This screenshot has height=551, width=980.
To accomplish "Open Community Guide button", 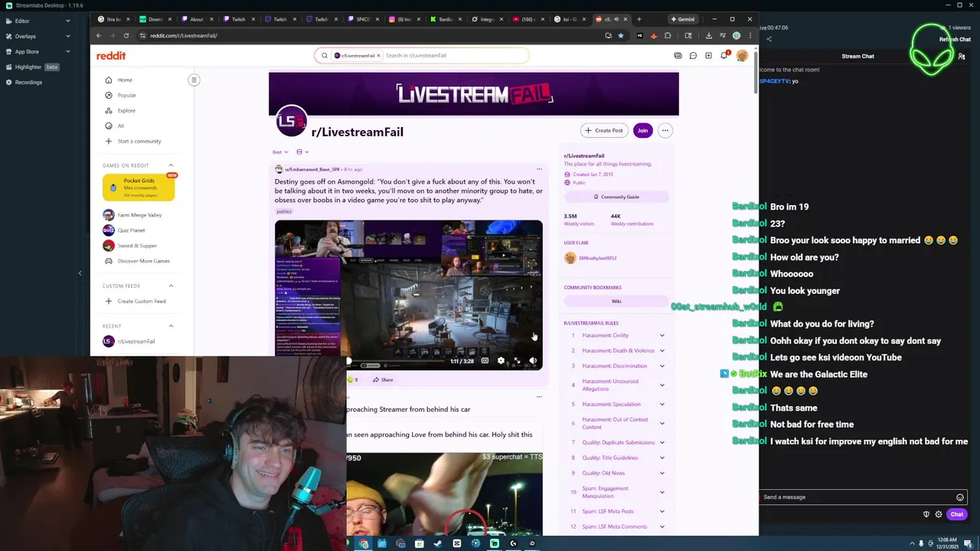I will tap(616, 197).
